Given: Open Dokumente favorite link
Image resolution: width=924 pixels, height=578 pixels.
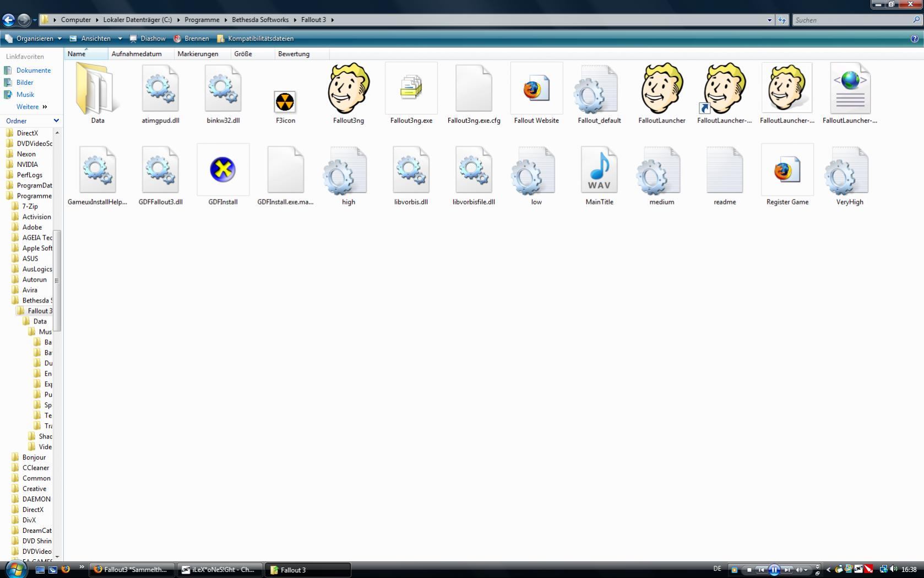Looking at the screenshot, I should 28,71.
